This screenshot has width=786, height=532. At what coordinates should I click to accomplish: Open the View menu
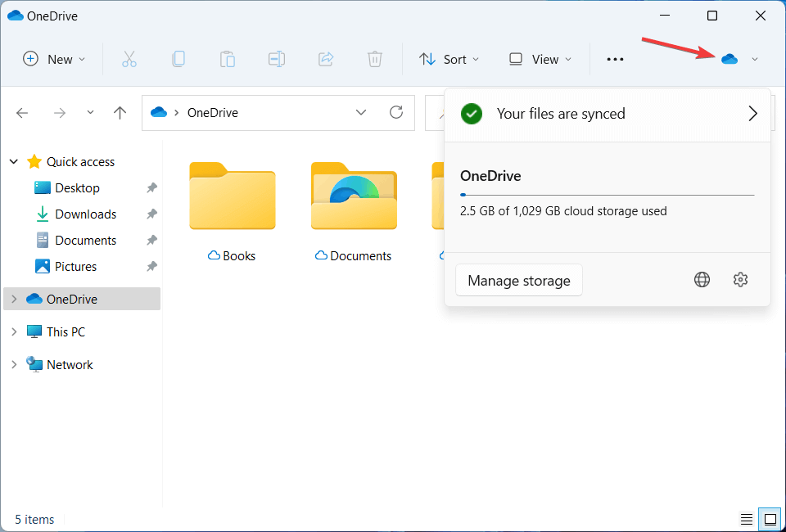[x=539, y=58]
